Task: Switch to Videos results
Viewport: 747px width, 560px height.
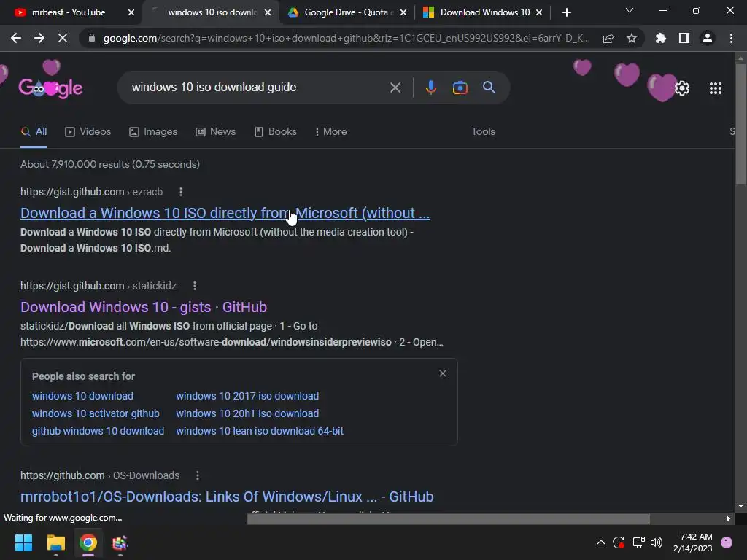Action: coord(88,132)
